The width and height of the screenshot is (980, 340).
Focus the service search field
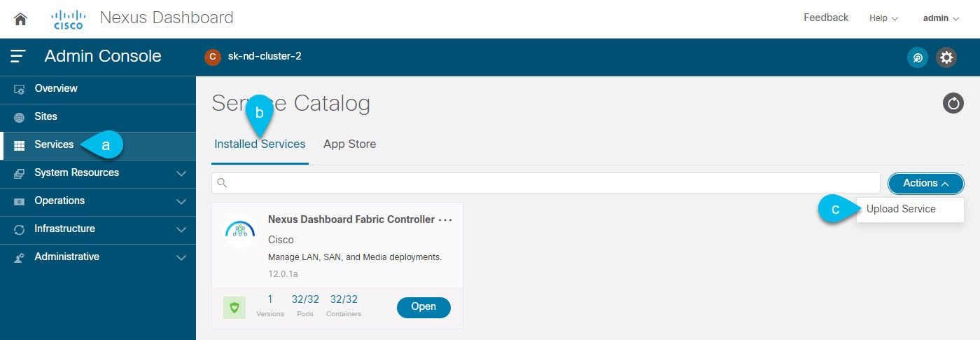click(546, 183)
